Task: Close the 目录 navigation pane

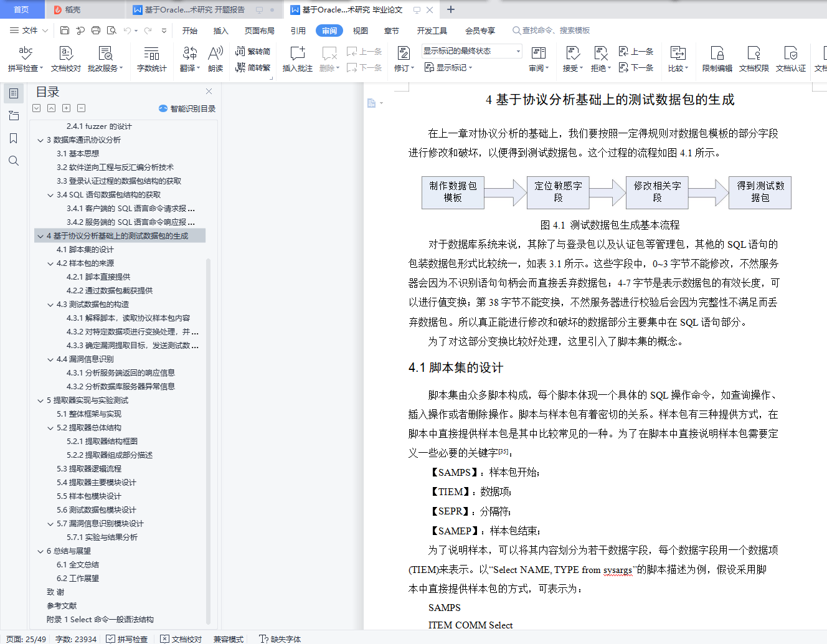Action: 209,91
